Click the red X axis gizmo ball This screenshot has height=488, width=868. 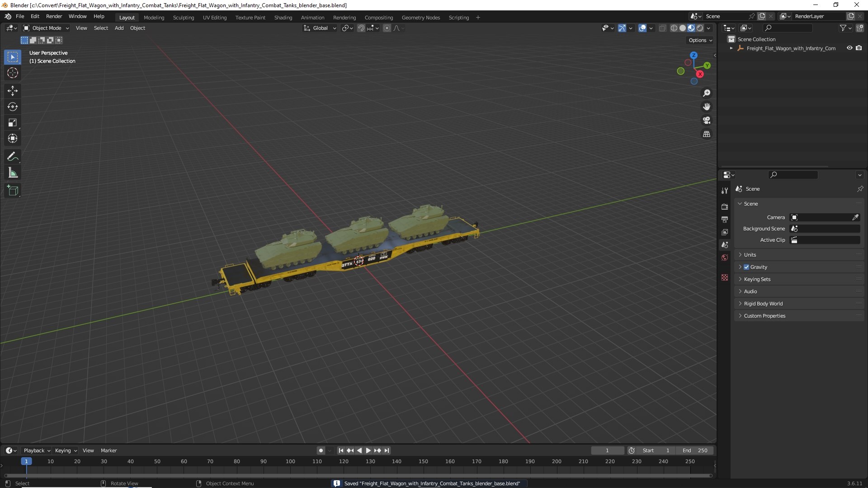click(700, 74)
